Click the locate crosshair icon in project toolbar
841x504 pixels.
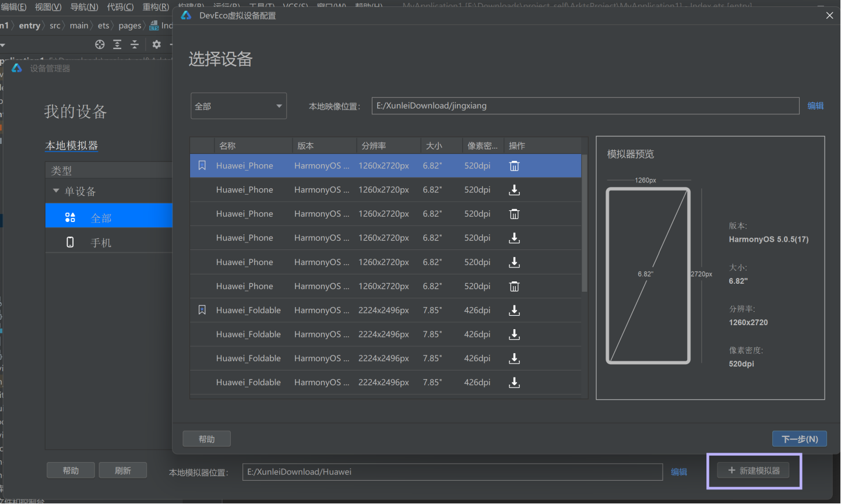tap(100, 44)
